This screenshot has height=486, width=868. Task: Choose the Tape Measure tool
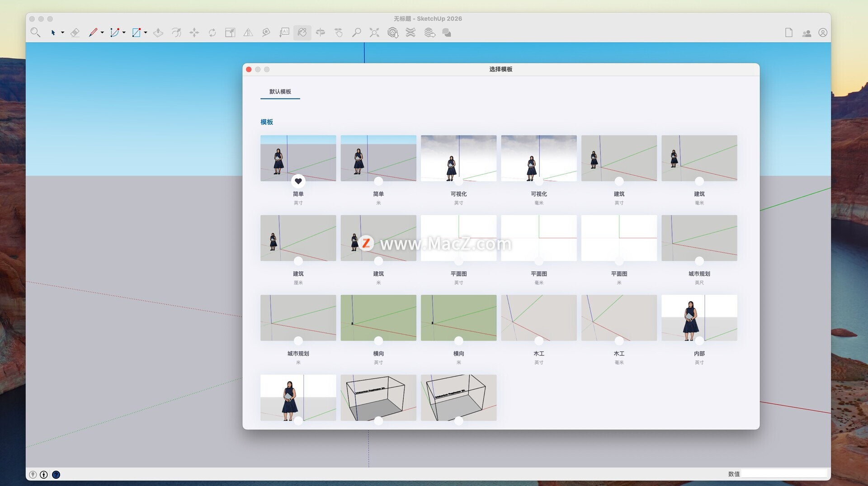point(266,33)
